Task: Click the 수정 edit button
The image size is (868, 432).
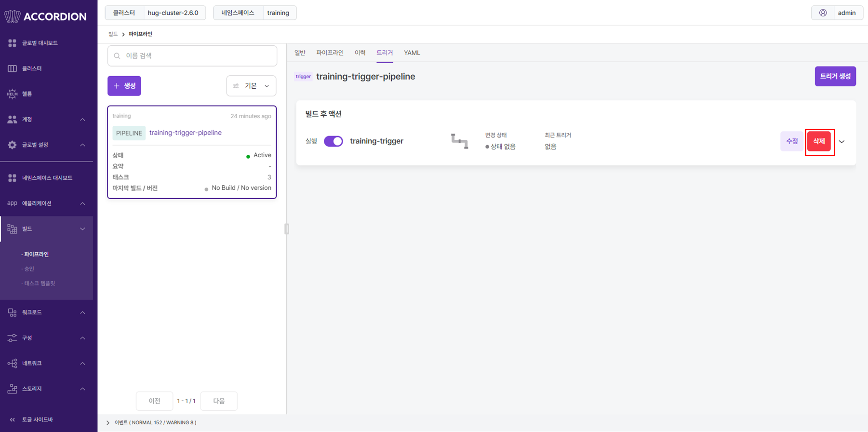Action: click(792, 141)
